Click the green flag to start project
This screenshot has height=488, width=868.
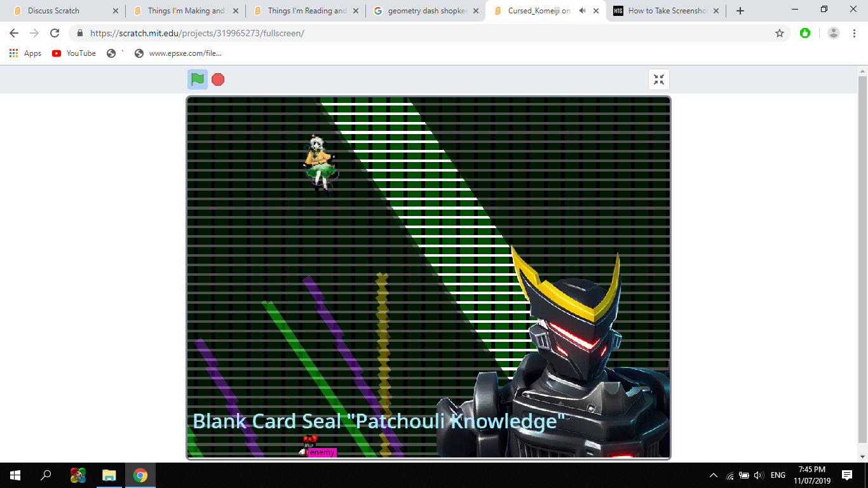198,79
